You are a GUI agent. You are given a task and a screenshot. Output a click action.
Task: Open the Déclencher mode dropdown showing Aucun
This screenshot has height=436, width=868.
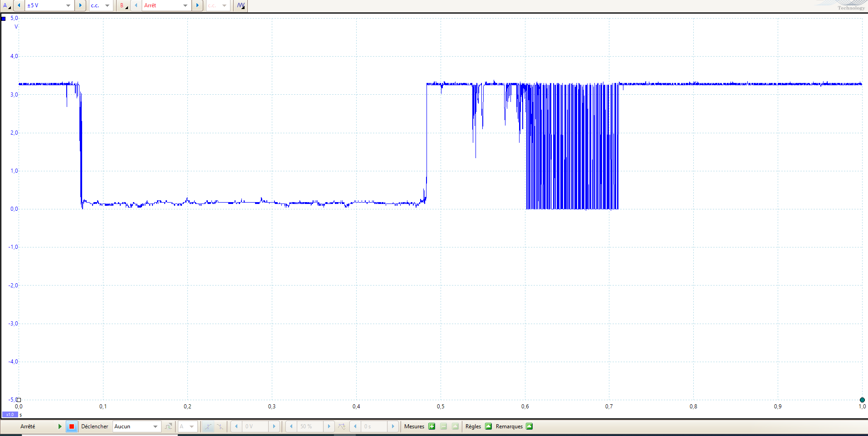point(155,426)
